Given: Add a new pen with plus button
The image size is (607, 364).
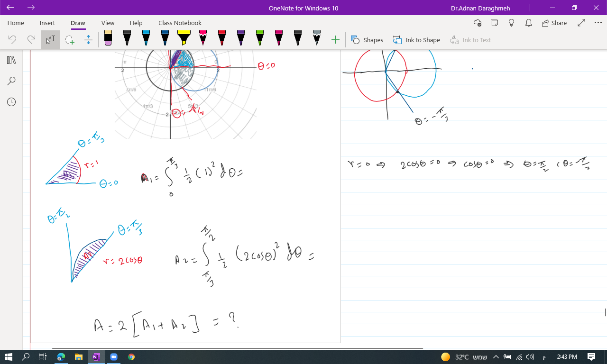Looking at the screenshot, I should (x=335, y=40).
